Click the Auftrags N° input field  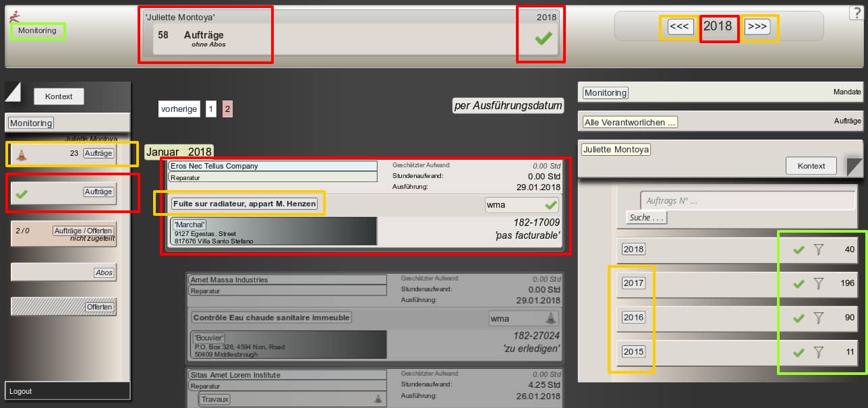pos(746,200)
